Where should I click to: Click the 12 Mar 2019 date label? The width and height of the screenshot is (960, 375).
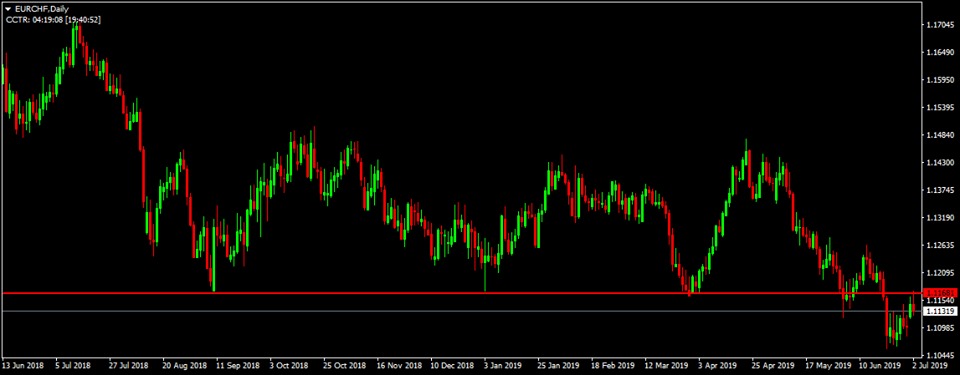664,365
